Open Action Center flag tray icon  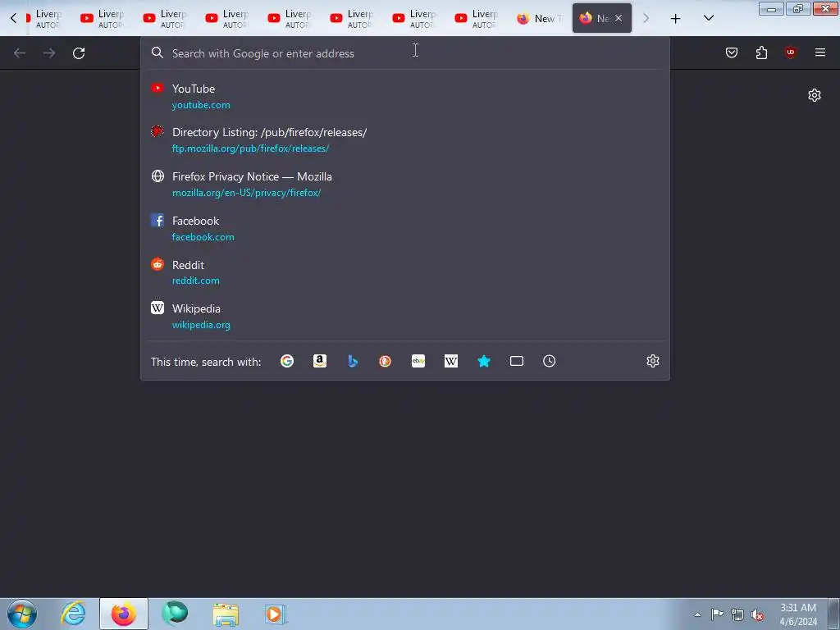tap(717, 614)
